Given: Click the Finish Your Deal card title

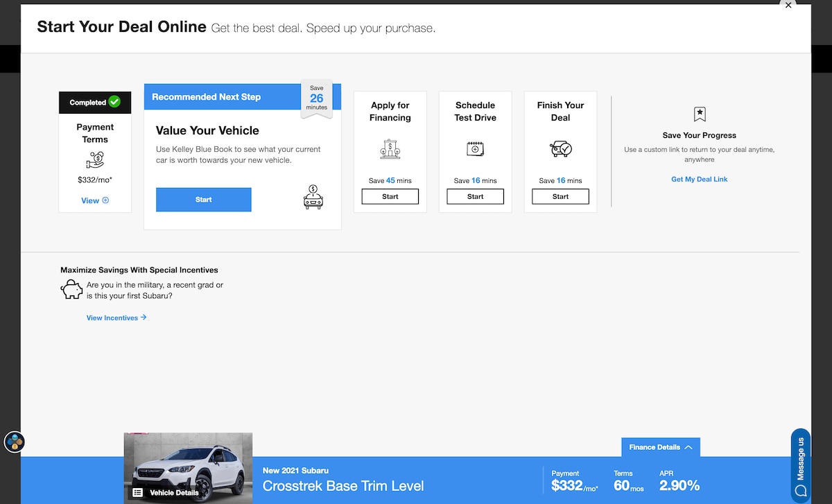Looking at the screenshot, I should 560,112.
